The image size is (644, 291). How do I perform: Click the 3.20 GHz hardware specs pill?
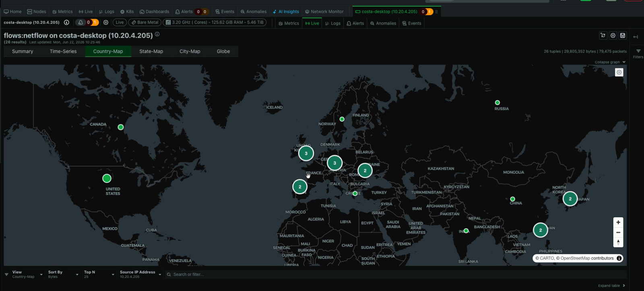click(215, 23)
